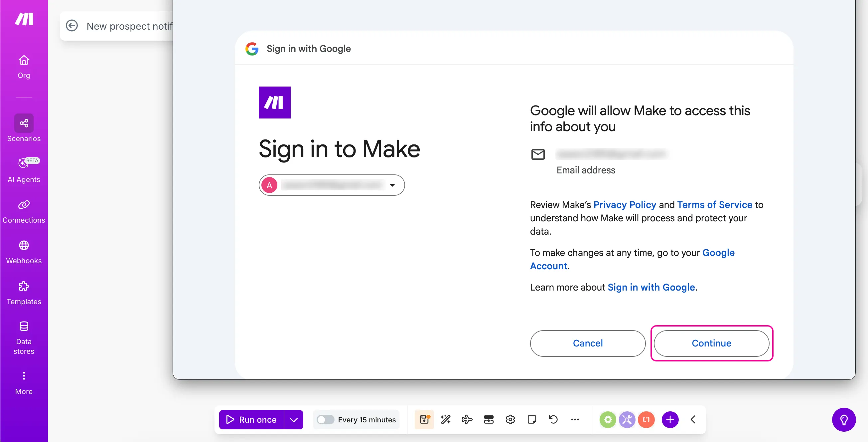
Task: Open the Scenarios section
Action: 24,128
